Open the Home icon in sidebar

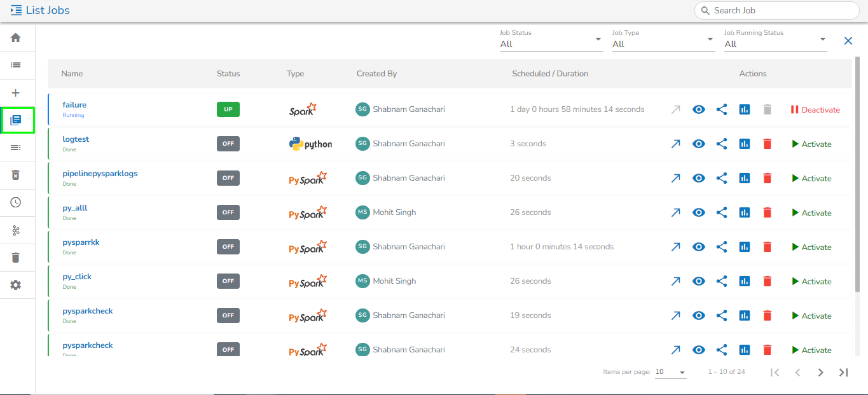[16, 38]
